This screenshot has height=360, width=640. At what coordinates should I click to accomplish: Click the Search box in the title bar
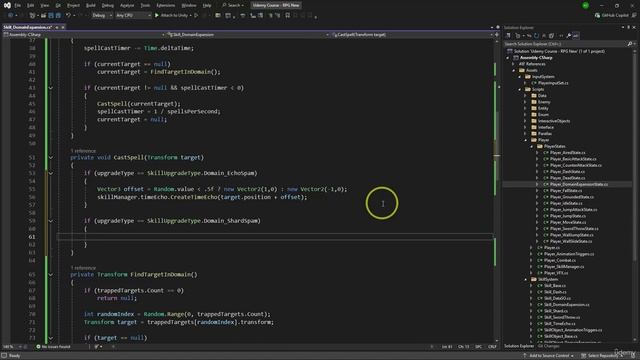pyautogui.click(x=233, y=5)
